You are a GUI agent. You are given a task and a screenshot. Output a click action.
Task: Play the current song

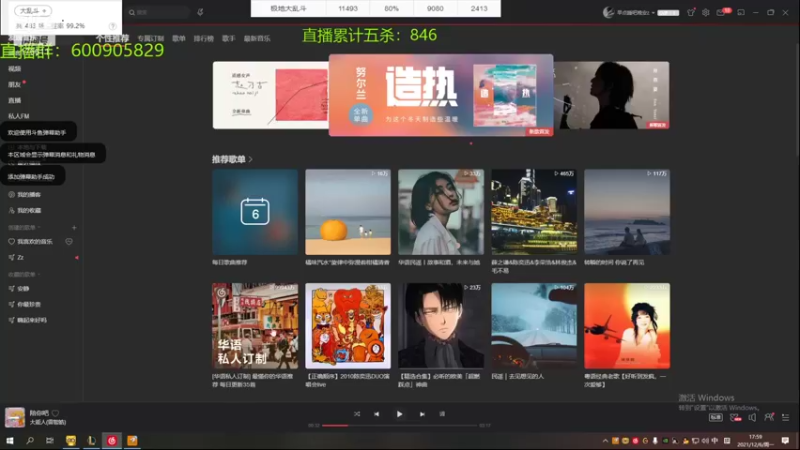(399, 414)
